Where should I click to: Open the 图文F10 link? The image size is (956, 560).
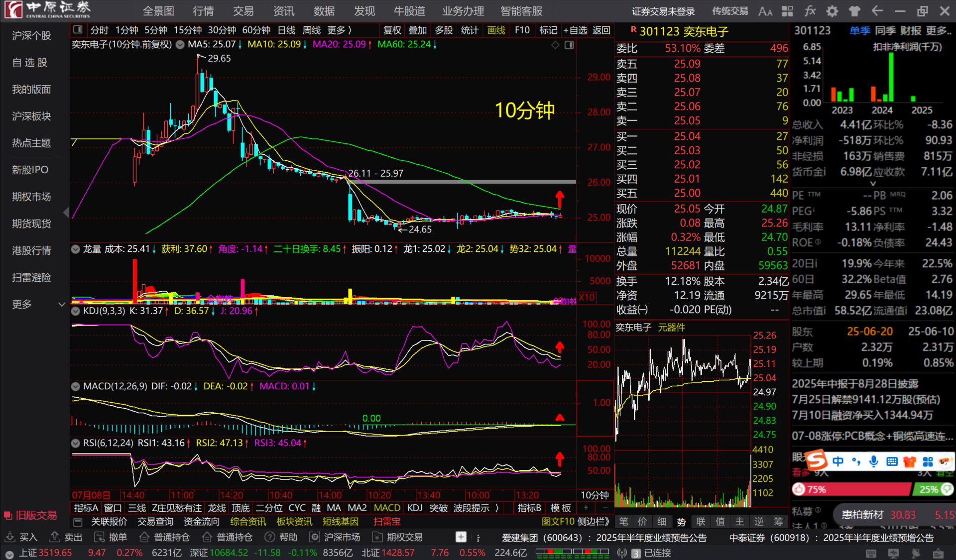point(558,522)
